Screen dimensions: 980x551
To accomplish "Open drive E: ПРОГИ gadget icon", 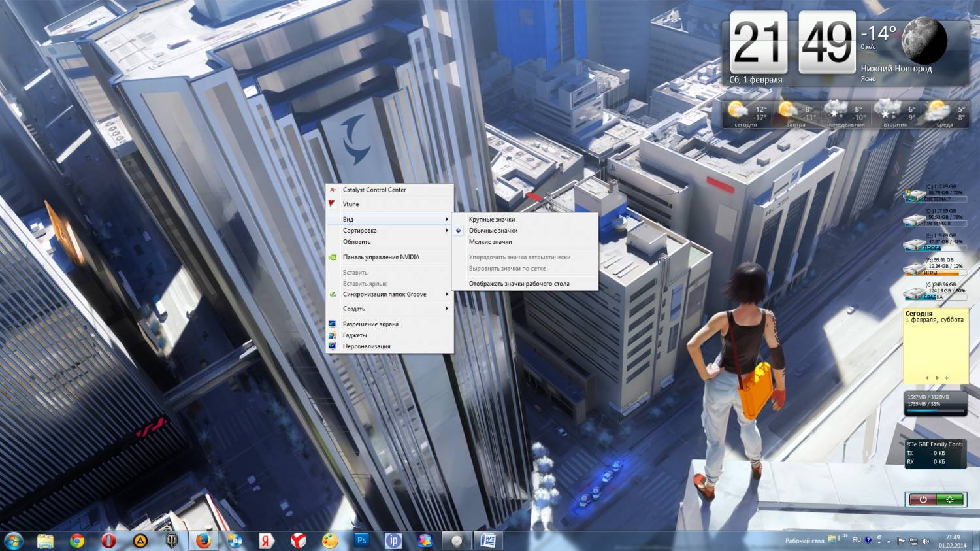I will 913,244.
